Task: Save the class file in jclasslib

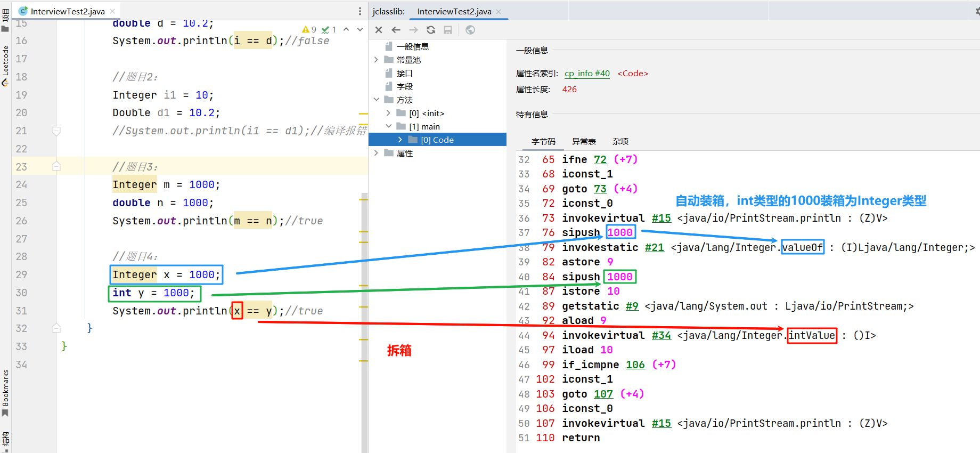Action: [x=448, y=30]
